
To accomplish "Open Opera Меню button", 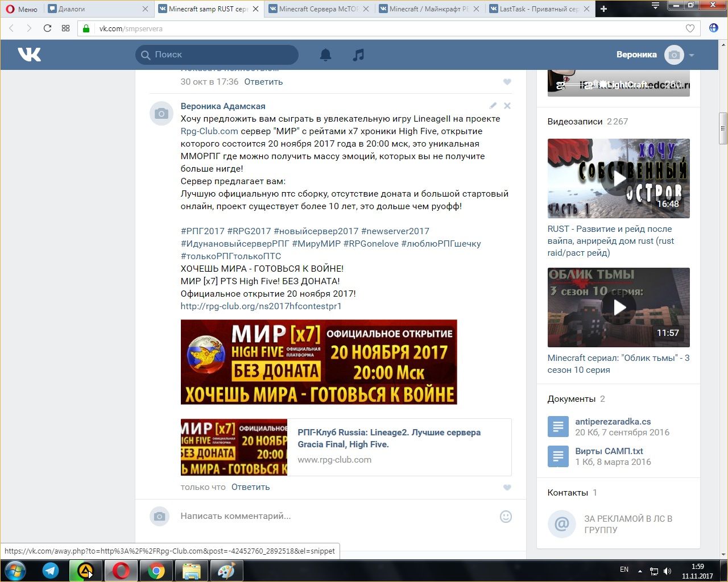I will coord(22,9).
